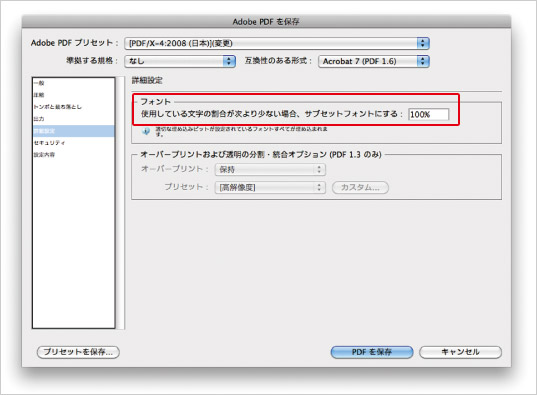The width and height of the screenshot is (537, 395).
Task: Open the 互換性のある形式 Acrobat 7 dropdown
Action: pos(374,61)
